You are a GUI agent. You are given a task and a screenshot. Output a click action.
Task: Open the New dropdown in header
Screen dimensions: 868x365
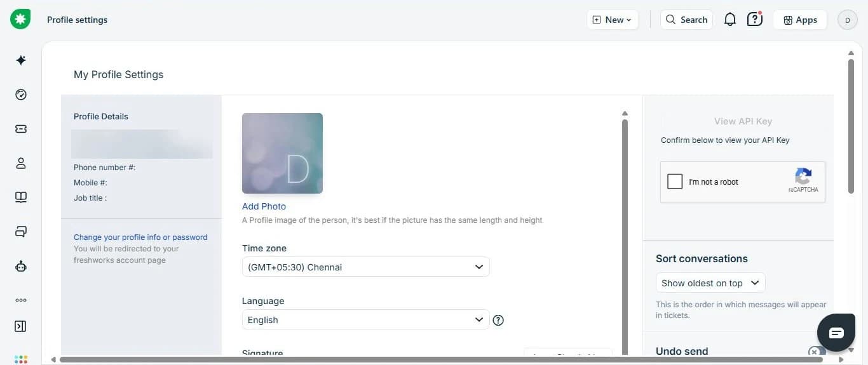click(613, 20)
